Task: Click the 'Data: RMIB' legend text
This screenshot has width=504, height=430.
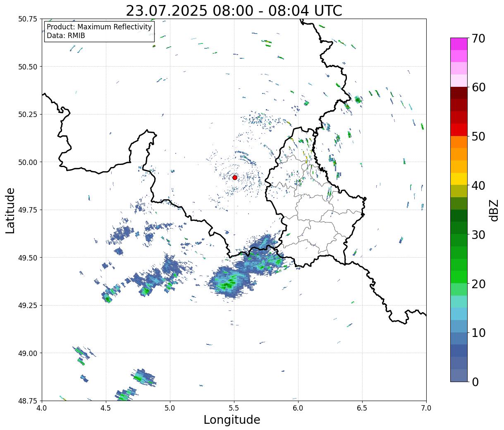Action: [x=66, y=36]
